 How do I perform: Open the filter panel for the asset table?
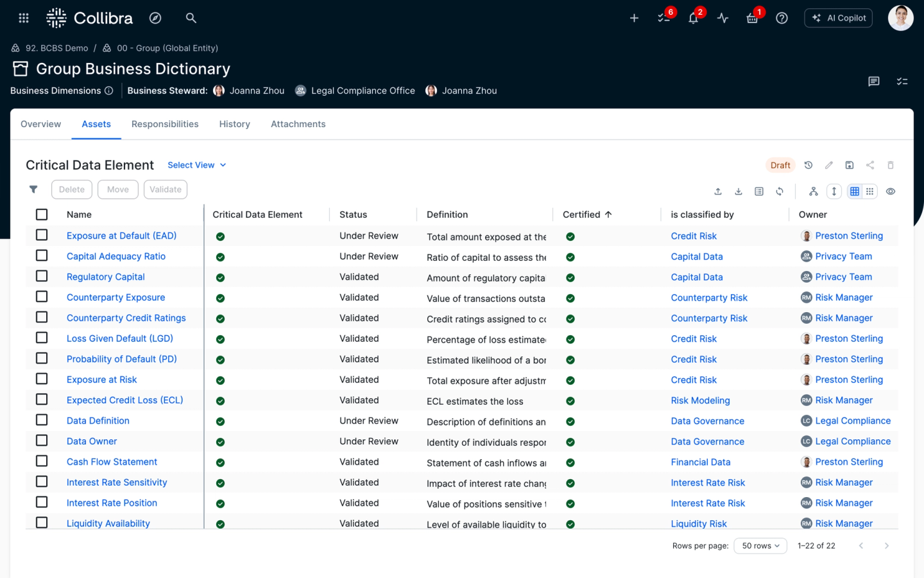(x=33, y=189)
